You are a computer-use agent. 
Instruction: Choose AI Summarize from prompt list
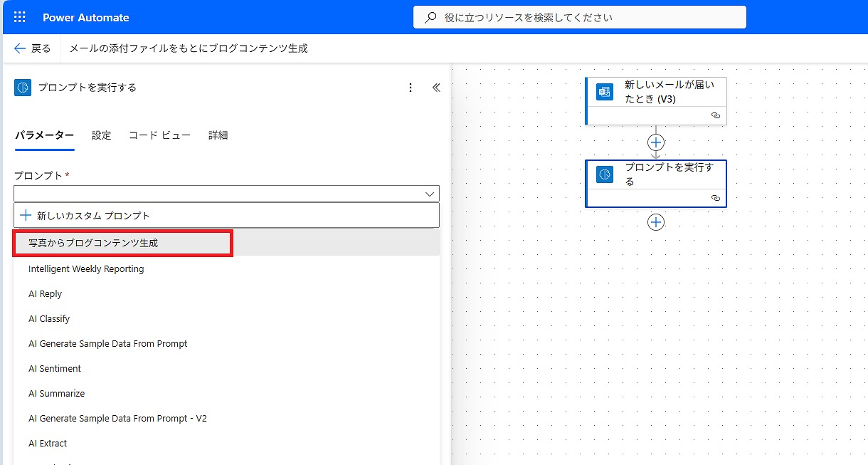point(56,393)
